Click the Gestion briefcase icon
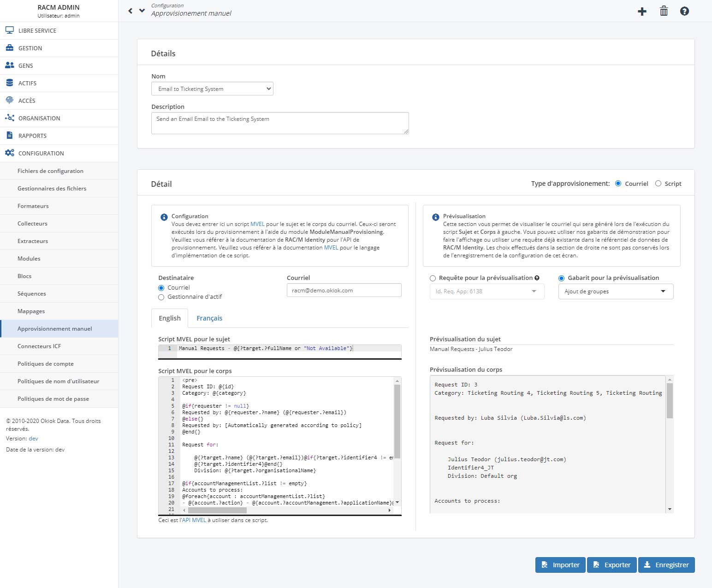Viewport: 712px width, 588px height. point(9,48)
